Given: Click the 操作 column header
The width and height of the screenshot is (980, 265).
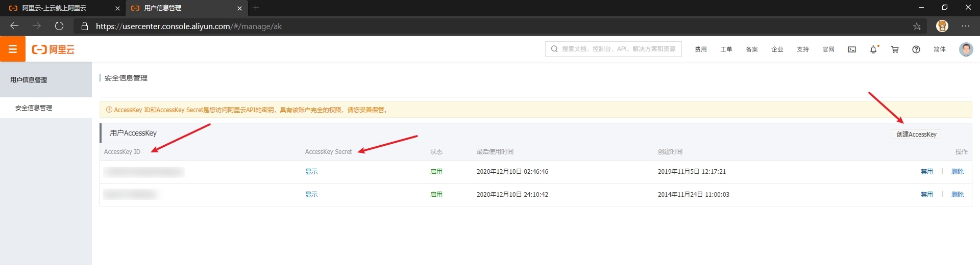Looking at the screenshot, I should (x=962, y=152).
